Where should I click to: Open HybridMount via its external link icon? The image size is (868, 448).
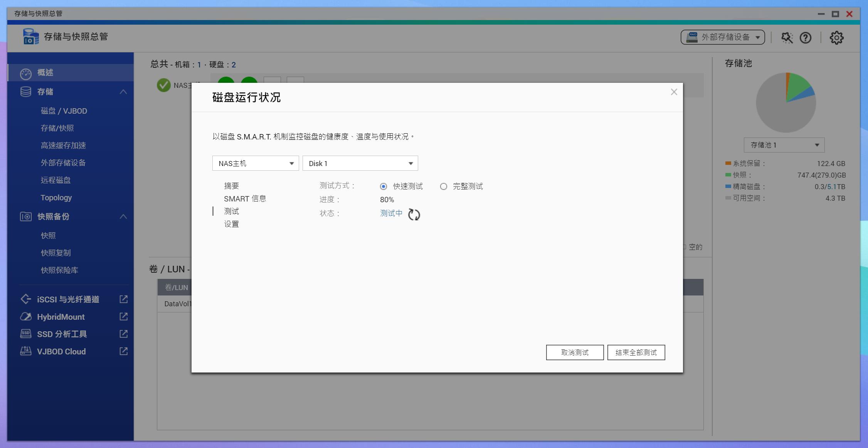pyautogui.click(x=123, y=317)
